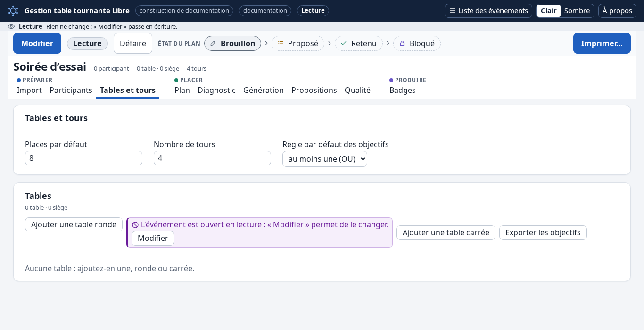The height and width of the screenshot is (330, 644).
Task: Toggle the Lecture mode pill
Action: [87, 43]
